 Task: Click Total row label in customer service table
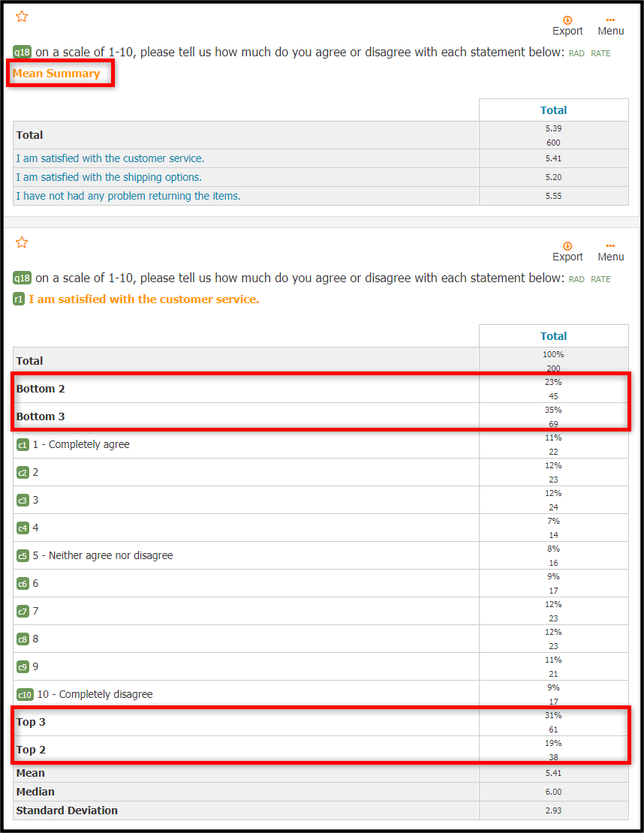pos(29,361)
